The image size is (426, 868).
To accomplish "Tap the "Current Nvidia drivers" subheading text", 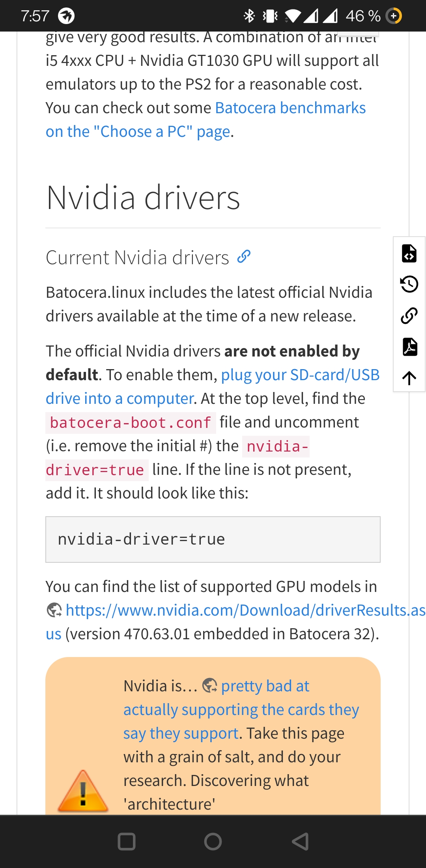I will (137, 258).
